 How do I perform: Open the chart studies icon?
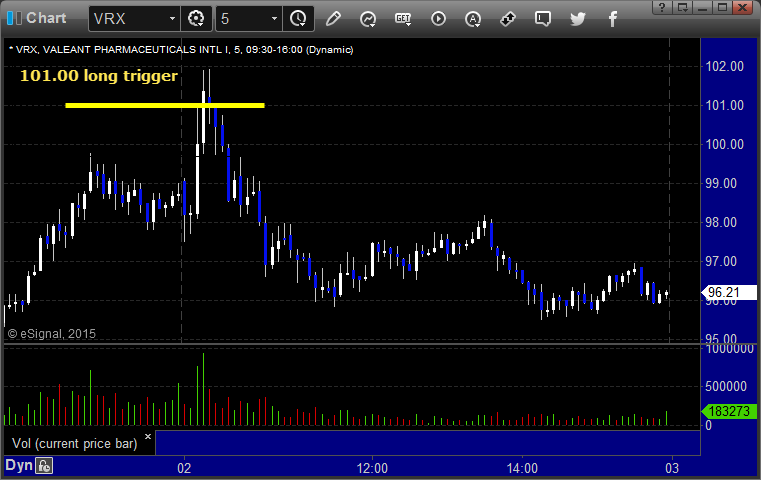[x=368, y=19]
